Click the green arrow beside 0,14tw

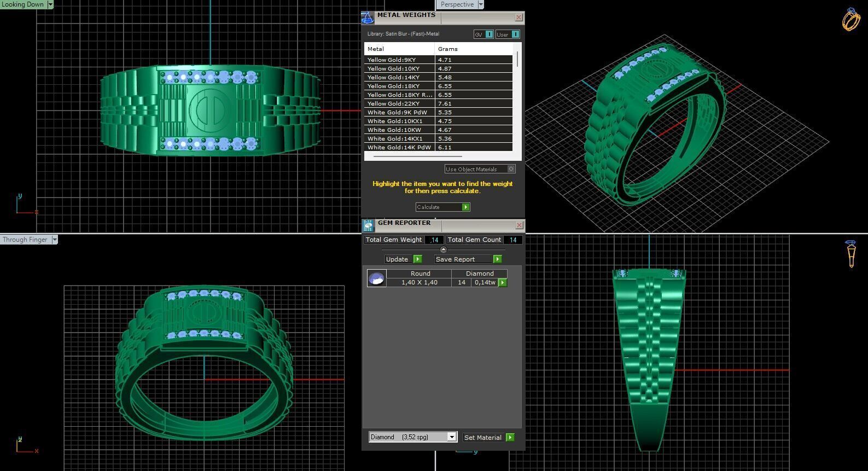pos(503,283)
